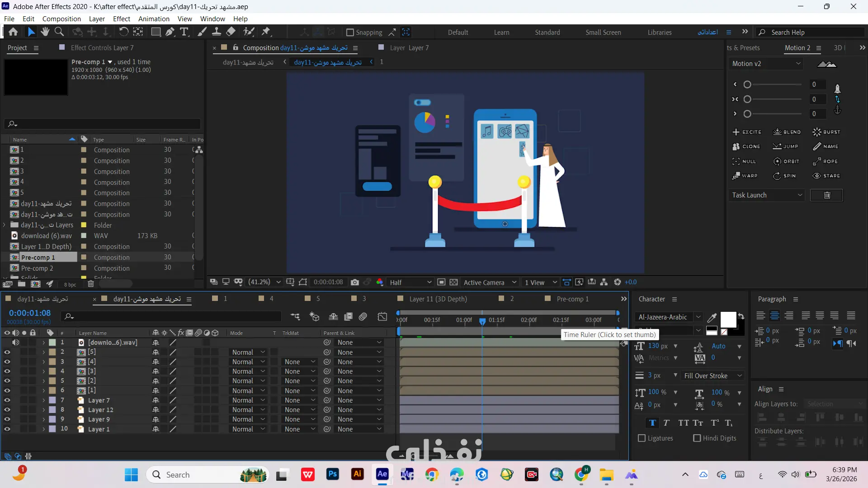The width and height of the screenshot is (868, 488).
Task: Select the Horizontal Type tool
Action: tap(184, 32)
